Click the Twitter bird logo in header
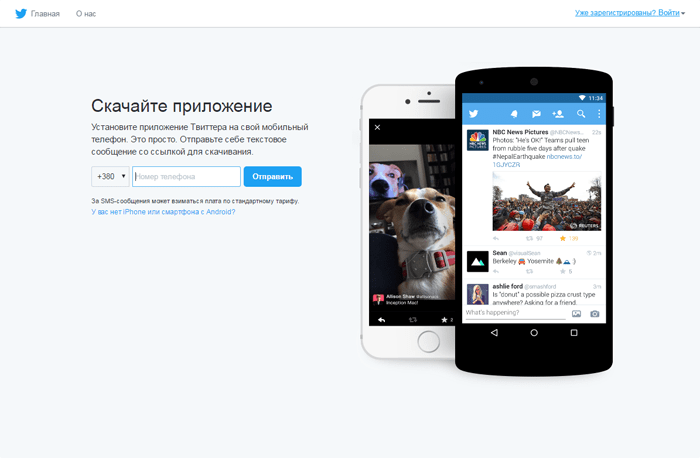 coord(21,13)
